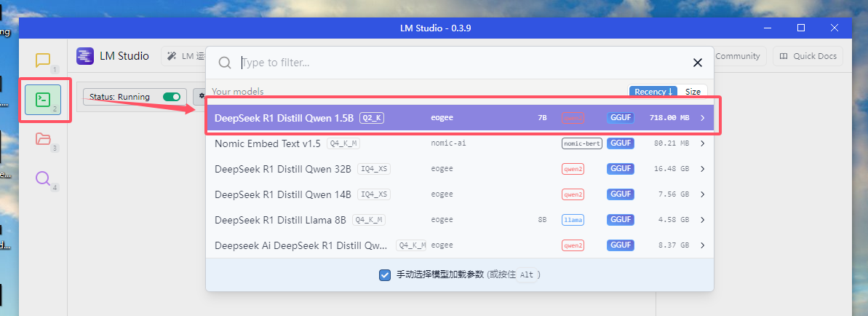Image resolution: width=868 pixels, height=316 pixels.
Task: Click the settings gear beside Status
Action: [x=199, y=97]
